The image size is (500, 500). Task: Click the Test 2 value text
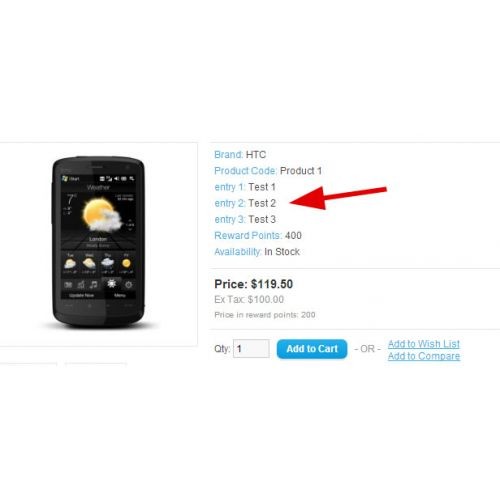pos(262,203)
